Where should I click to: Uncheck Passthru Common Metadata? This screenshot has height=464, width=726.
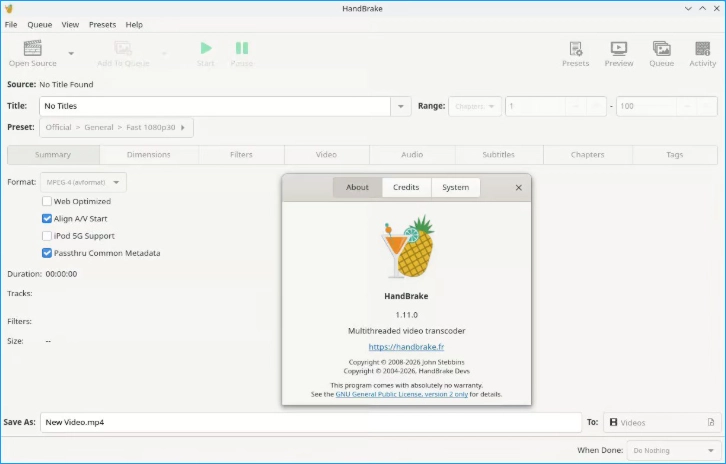(47, 253)
